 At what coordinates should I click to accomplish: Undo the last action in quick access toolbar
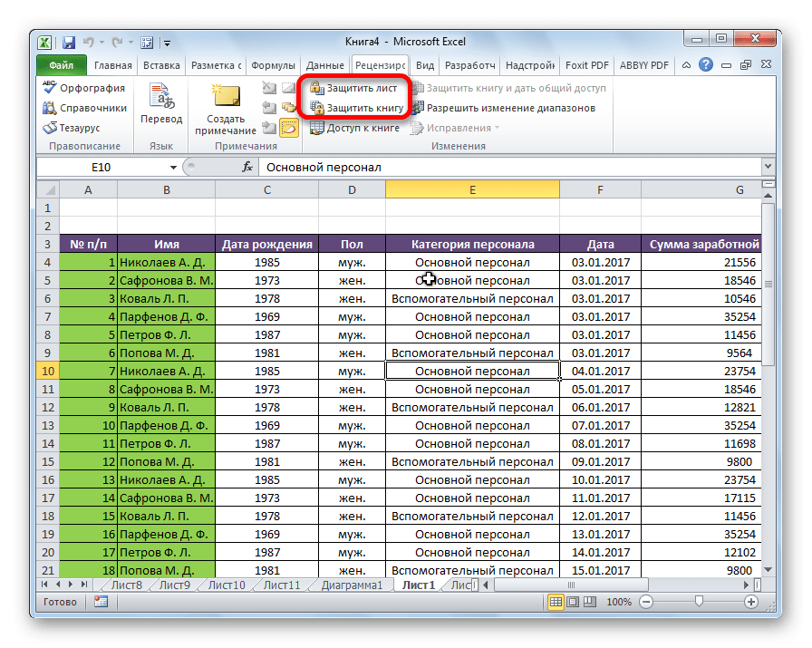(x=89, y=42)
